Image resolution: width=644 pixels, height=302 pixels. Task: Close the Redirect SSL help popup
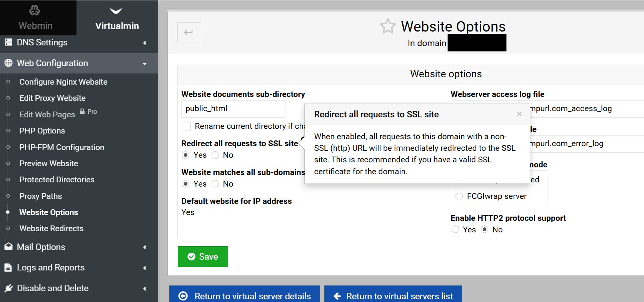click(519, 114)
